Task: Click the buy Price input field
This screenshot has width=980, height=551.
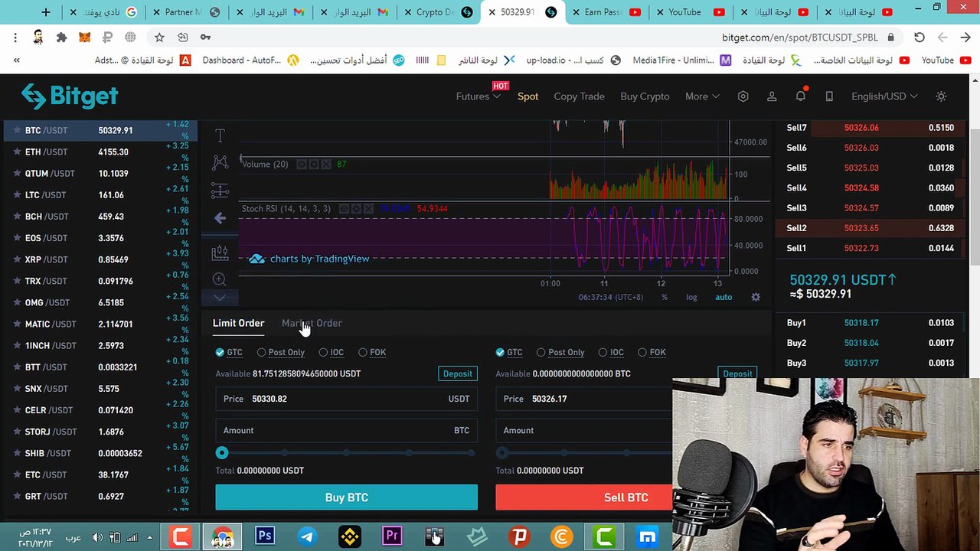Action: point(346,399)
